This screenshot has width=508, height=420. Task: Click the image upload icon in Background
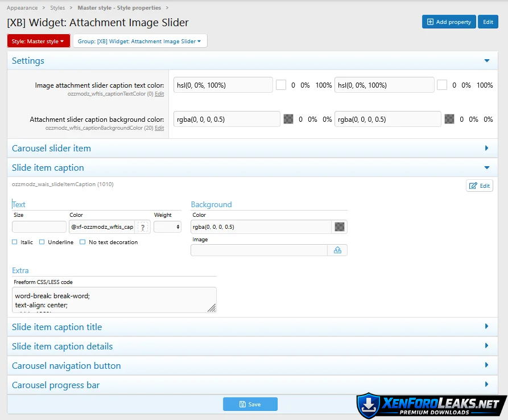(337, 250)
